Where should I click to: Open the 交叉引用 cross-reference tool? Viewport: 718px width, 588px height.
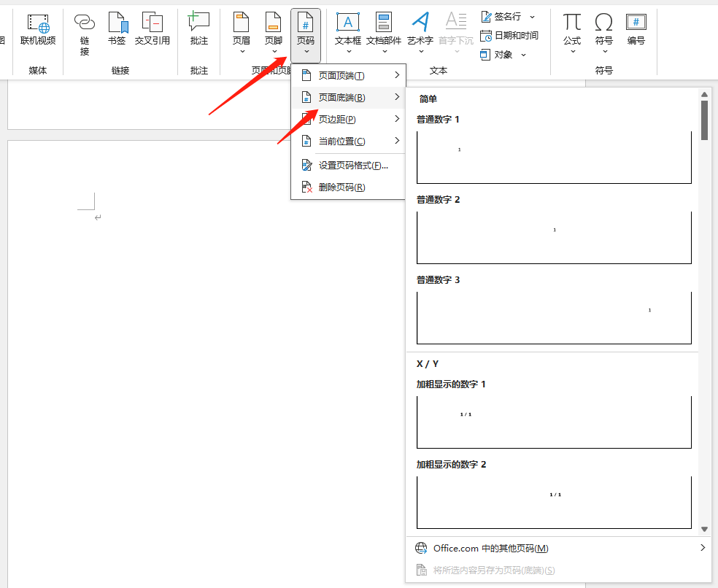pos(152,30)
